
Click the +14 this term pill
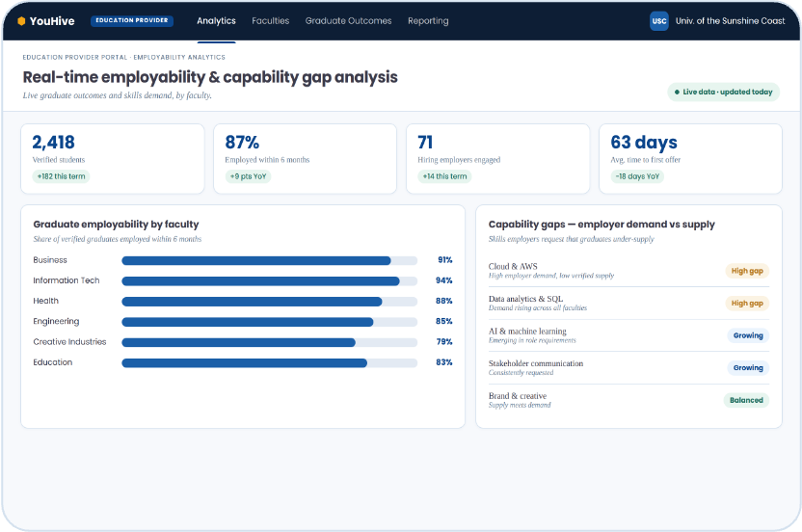pos(444,176)
